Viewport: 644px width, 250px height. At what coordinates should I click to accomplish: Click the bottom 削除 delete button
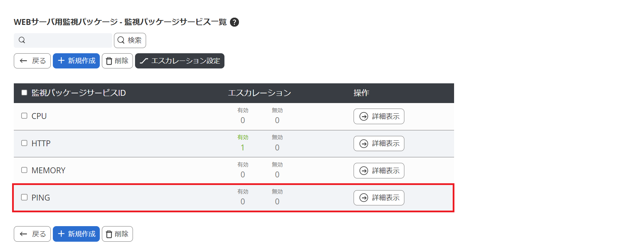click(117, 234)
